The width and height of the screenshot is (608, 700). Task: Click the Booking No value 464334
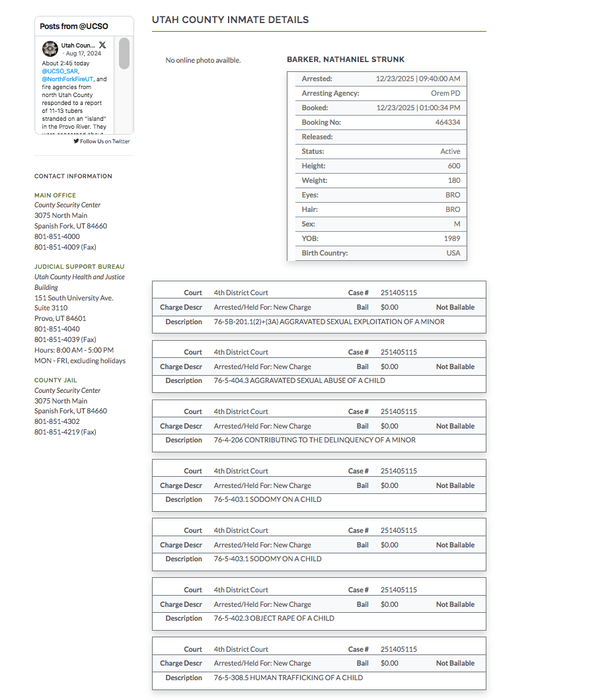point(447,122)
